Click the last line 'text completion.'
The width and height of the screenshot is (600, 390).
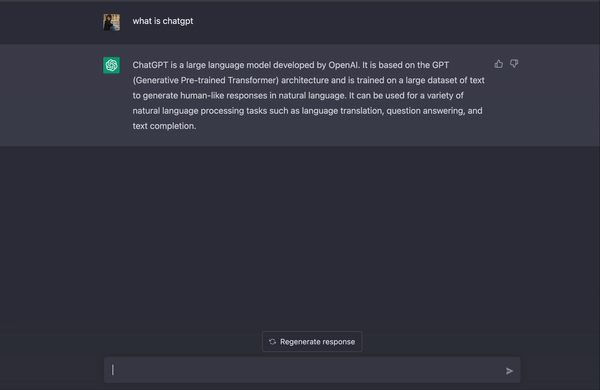[164, 126]
